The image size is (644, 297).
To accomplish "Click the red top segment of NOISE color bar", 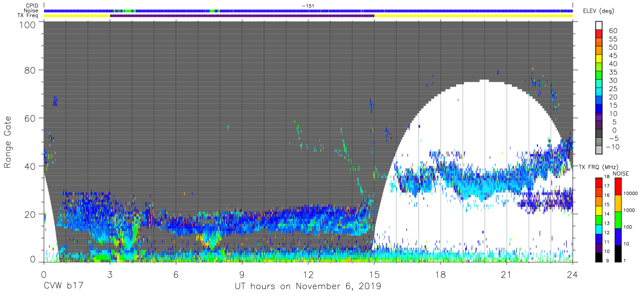I will [x=618, y=187].
